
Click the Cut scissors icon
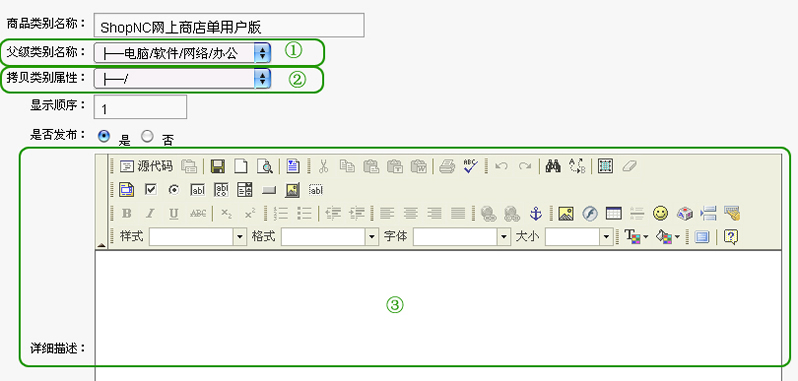pyautogui.click(x=323, y=166)
